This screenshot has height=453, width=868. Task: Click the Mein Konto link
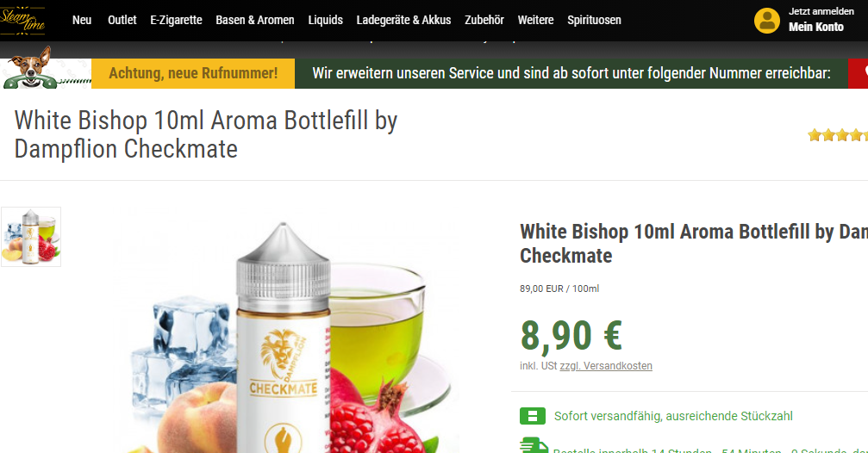tap(816, 27)
